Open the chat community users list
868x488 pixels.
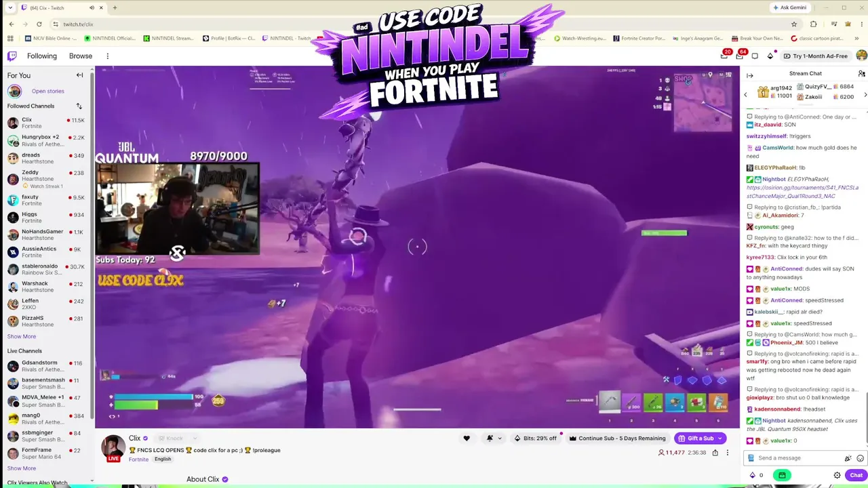coord(861,73)
